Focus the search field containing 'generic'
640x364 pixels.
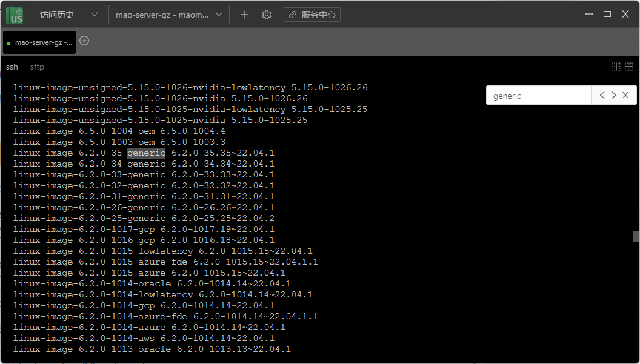tap(539, 96)
